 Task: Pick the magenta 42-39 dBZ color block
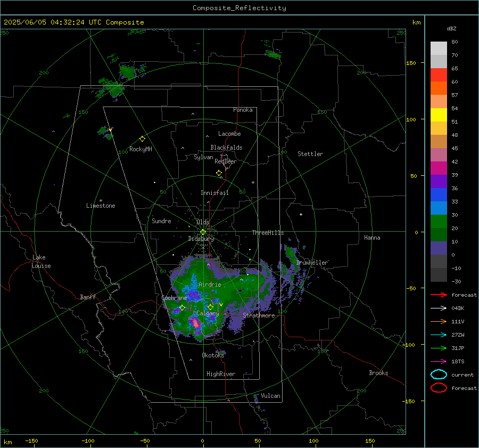[439, 168]
